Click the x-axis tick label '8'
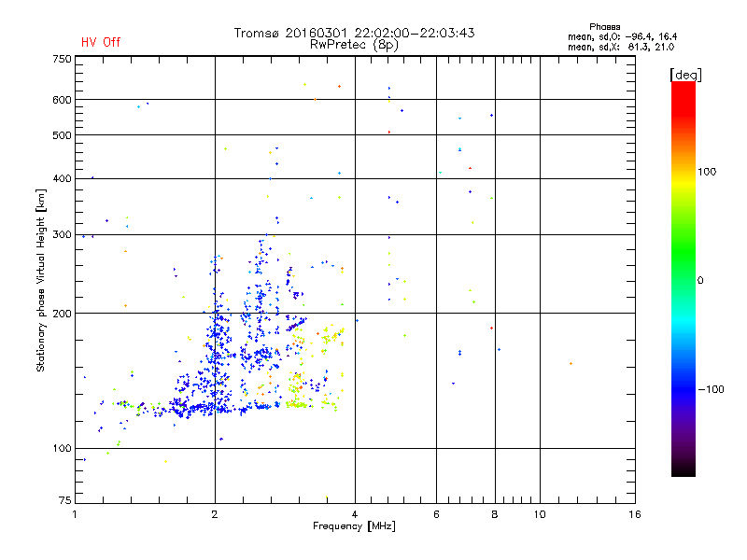The width and height of the screenshot is (747, 560). pyautogui.click(x=495, y=514)
